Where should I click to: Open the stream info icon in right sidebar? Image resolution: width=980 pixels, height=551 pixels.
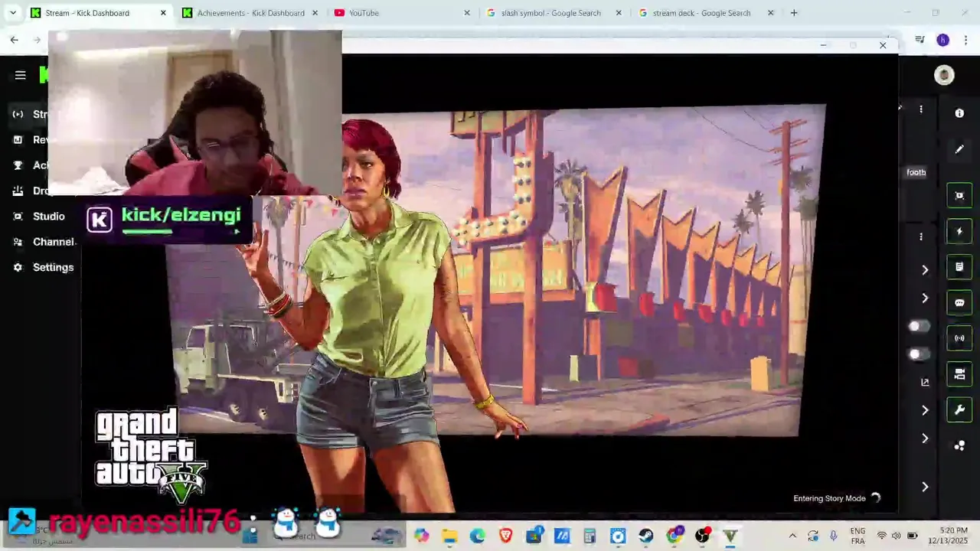tap(959, 113)
